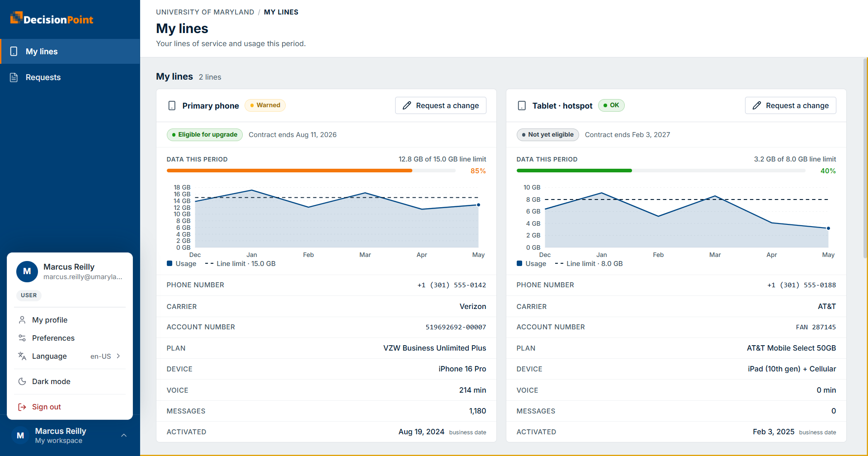Click the OK status badge
Viewport: 868px width, 456px height.
611,105
